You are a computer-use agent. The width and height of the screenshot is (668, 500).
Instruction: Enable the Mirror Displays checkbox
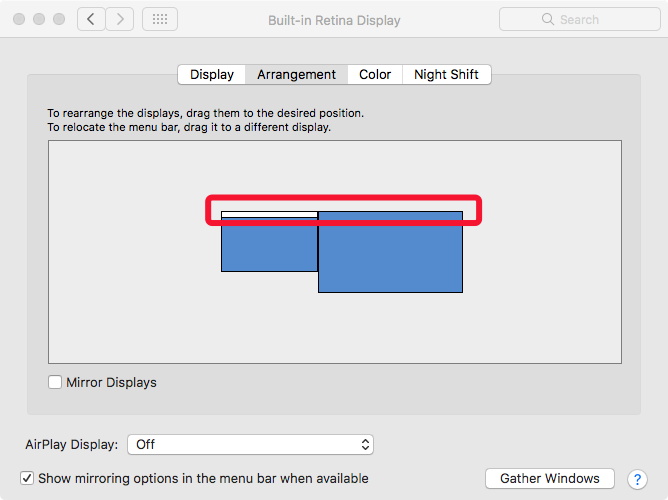coord(55,382)
